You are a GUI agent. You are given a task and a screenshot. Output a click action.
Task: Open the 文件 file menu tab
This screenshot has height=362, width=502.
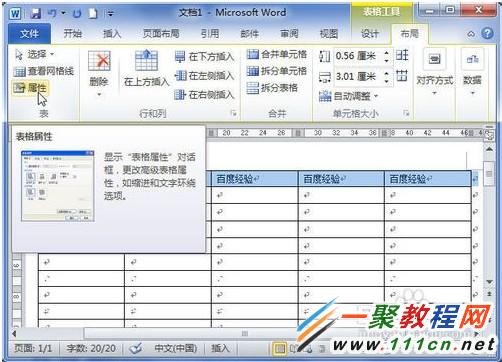(x=29, y=34)
